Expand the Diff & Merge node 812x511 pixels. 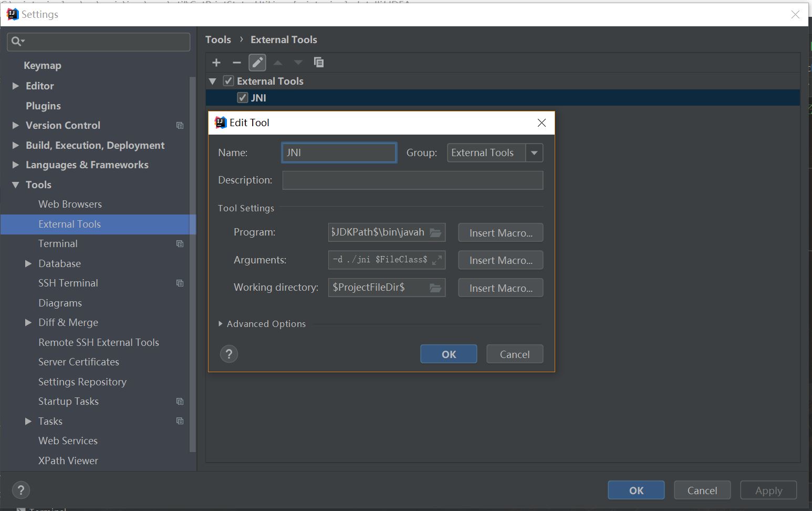28,322
